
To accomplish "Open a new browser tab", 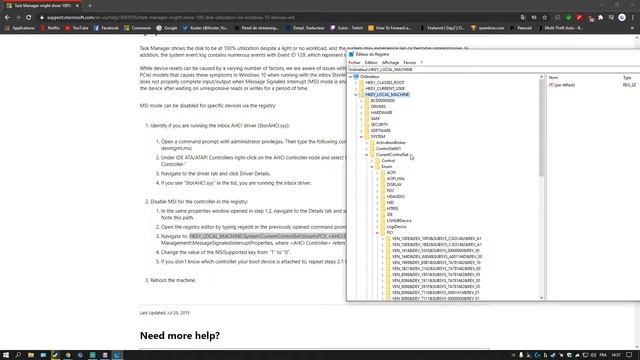I will (x=90, y=6).
